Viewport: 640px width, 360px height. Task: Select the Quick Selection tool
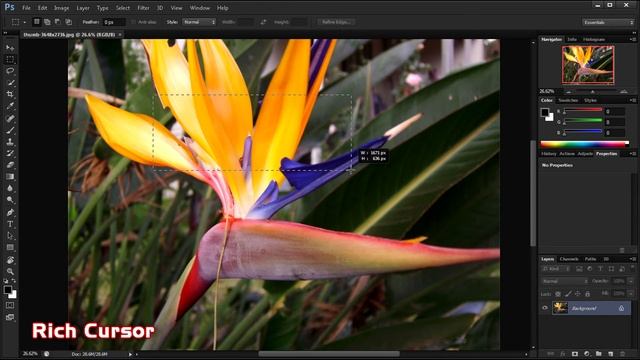click(10, 83)
